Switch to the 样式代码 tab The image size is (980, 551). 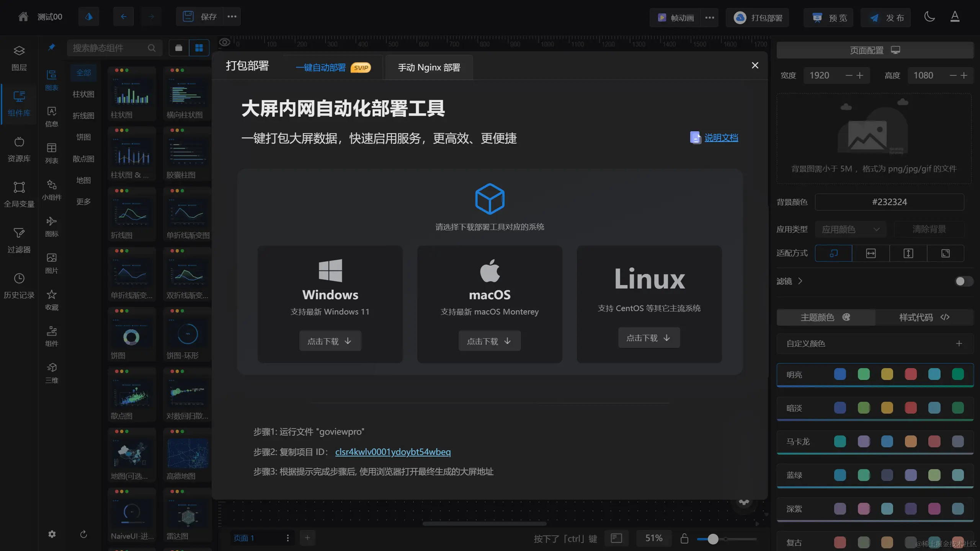coord(923,317)
